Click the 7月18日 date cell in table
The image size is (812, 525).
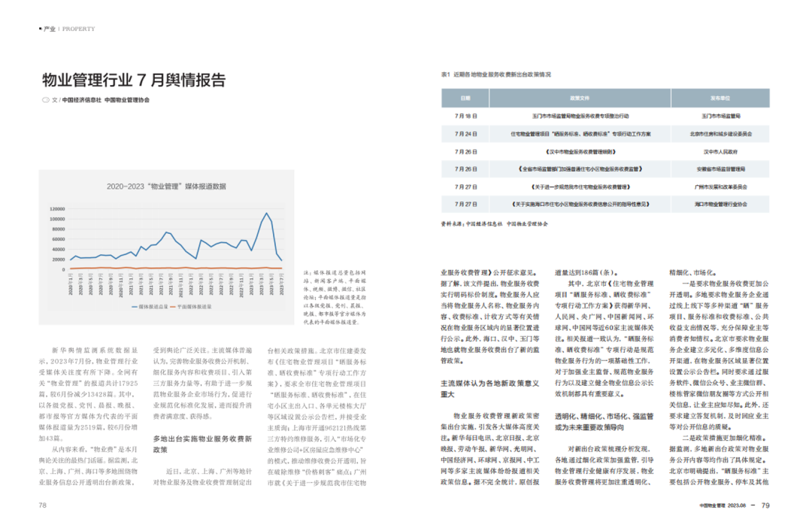[x=465, y=117]
